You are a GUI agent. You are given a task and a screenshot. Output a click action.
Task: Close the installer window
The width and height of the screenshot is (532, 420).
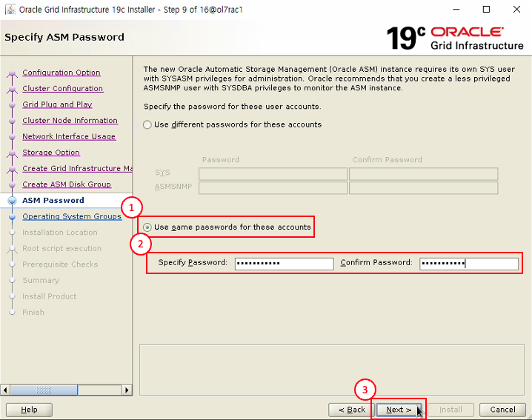tap(516, 9)
